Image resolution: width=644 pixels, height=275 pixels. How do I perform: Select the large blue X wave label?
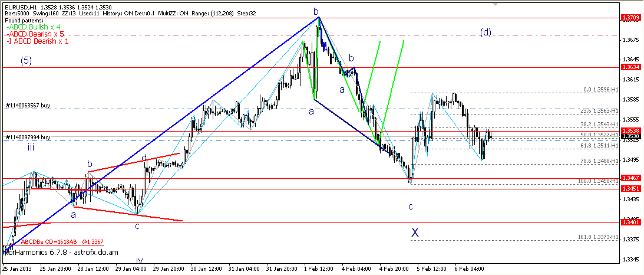(x=415, y=233)
